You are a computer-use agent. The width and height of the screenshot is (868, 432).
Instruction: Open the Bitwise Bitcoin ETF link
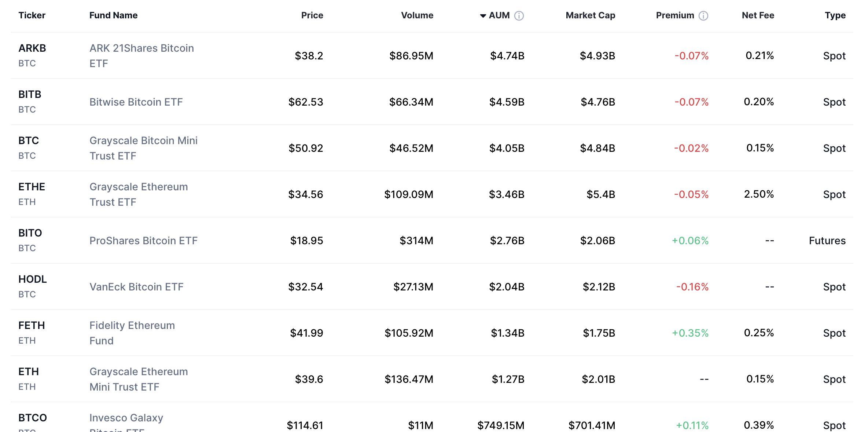(136, 102)
